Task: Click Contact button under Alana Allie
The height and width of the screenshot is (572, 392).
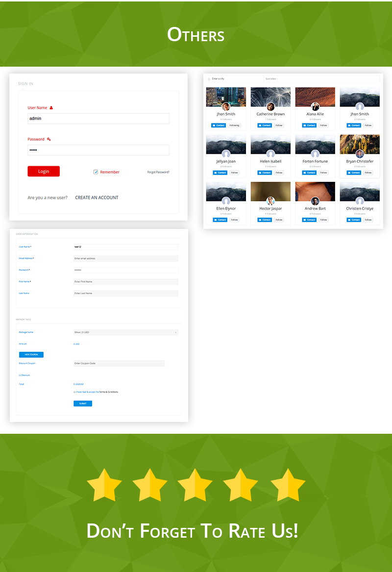Action: [309, 125]
